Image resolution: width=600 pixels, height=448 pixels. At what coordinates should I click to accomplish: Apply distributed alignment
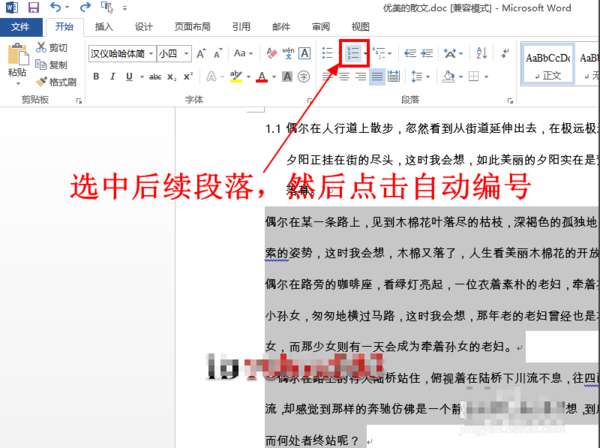394,77
